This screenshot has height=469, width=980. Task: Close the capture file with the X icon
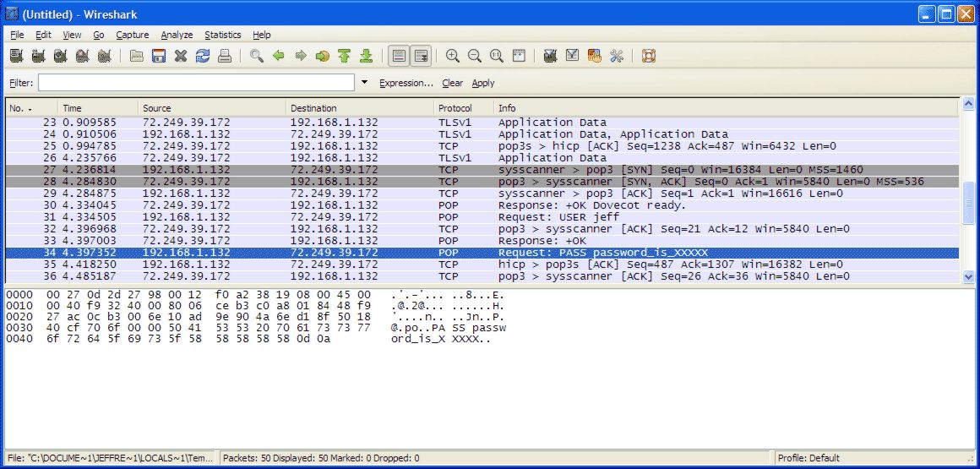tap(181, 57)
